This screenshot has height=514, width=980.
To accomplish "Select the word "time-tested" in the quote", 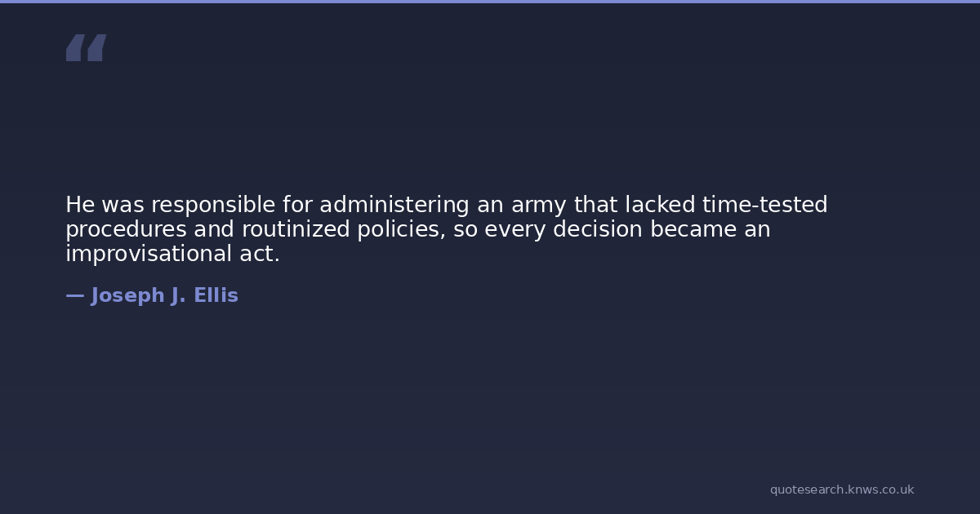I will coord(764,205).
